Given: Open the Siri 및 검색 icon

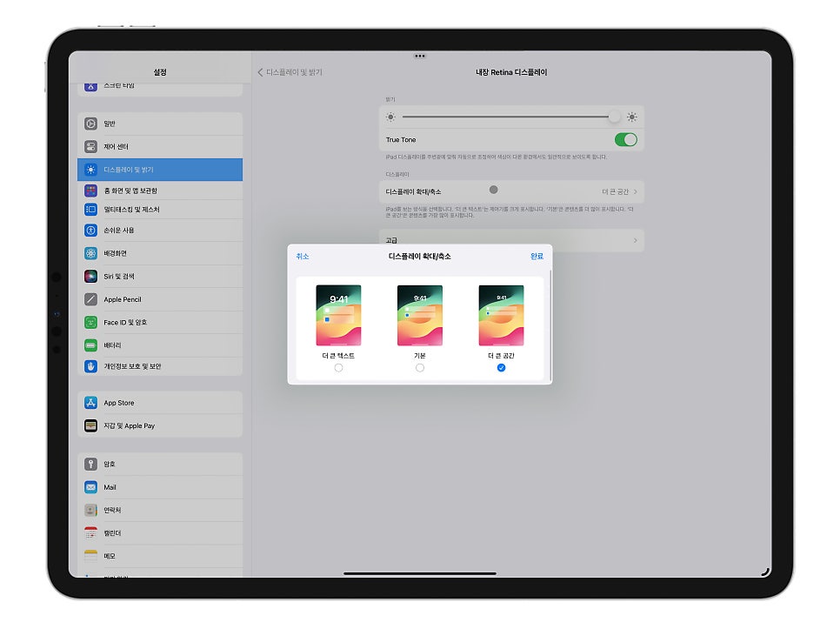Looking at the screenshot, I should (90, 277).
